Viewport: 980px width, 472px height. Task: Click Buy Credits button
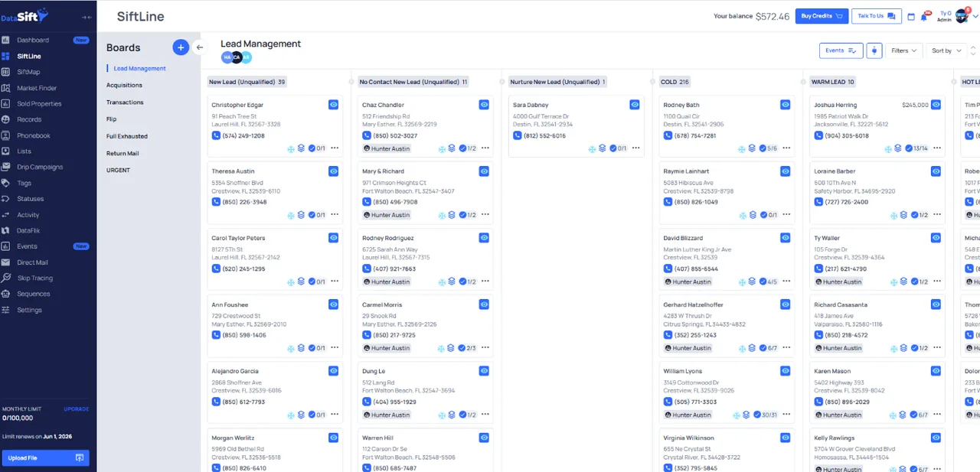(822, 16)
